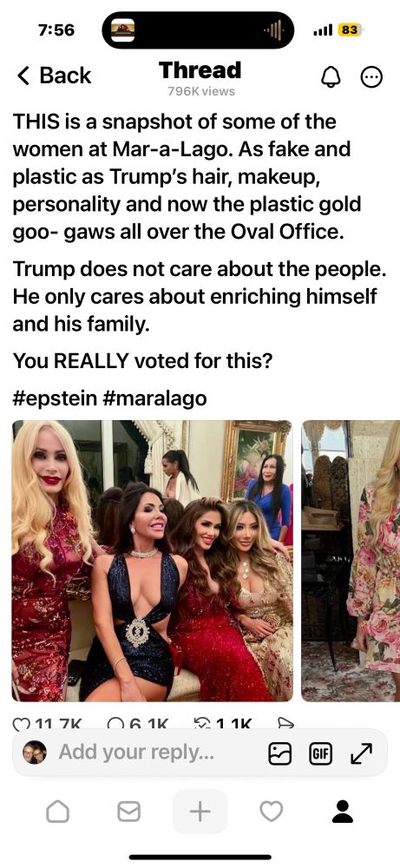Tap the notification bell icon
Viewport: 400px width, 868px height.
(331, 78)
